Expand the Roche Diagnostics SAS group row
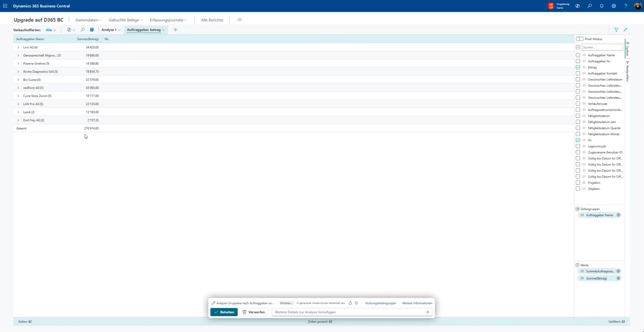This screenshot has height=332, width=644. tap(18, 72)
